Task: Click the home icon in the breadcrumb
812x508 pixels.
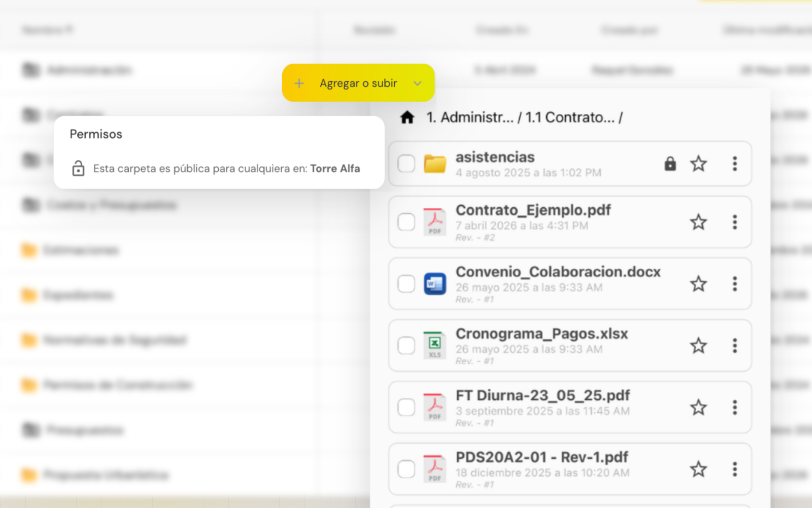Action: point(407,117)
